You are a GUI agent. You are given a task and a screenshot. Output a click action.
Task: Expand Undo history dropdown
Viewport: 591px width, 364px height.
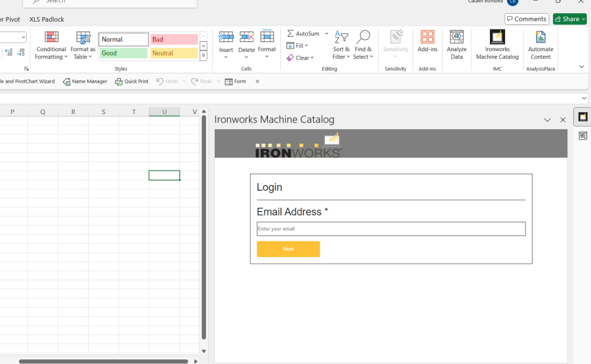(185, 81)
